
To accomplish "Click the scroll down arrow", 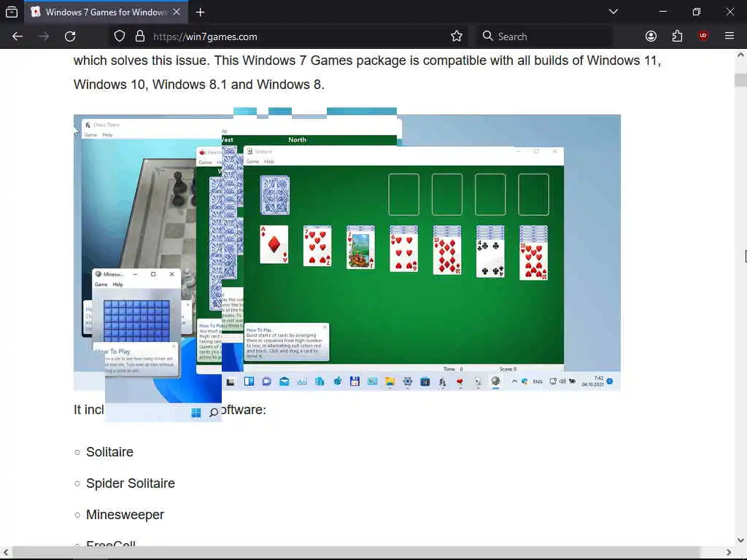I will pyautogui.click(x=740, y=540).
